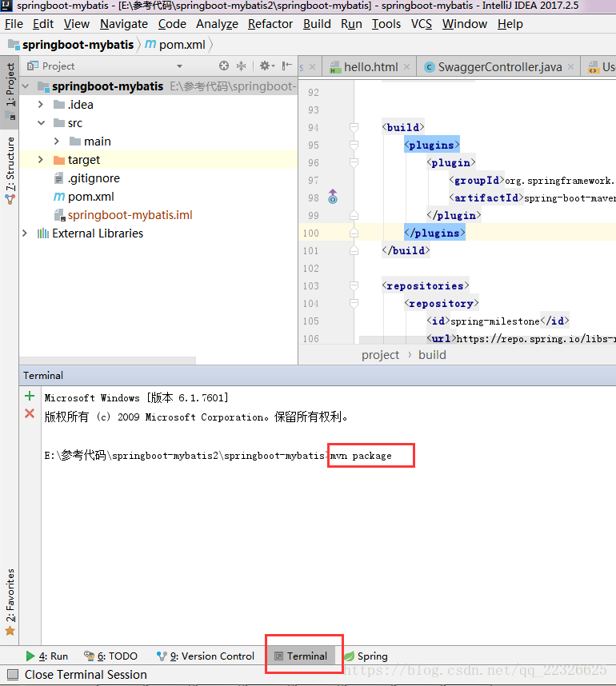The height and width of the screenshot is (686, 616).
Task: Open the Run tool window
Action: [47, 656]
